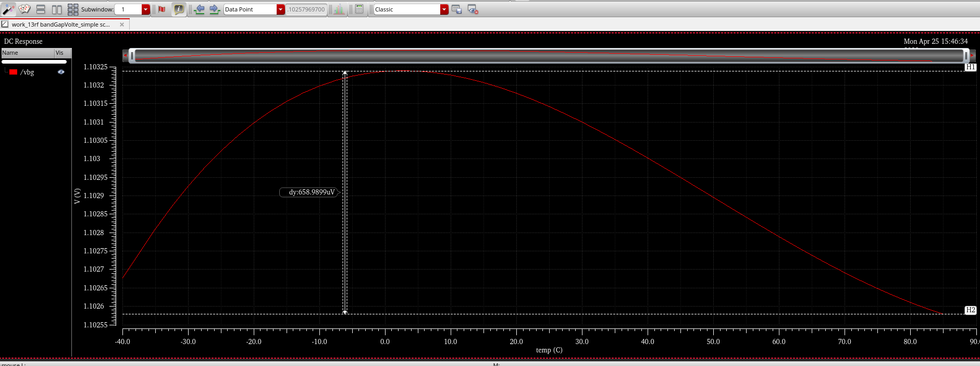Open the Subwindow number dropdown
This screenshot has height=366, width=980.
146,9
